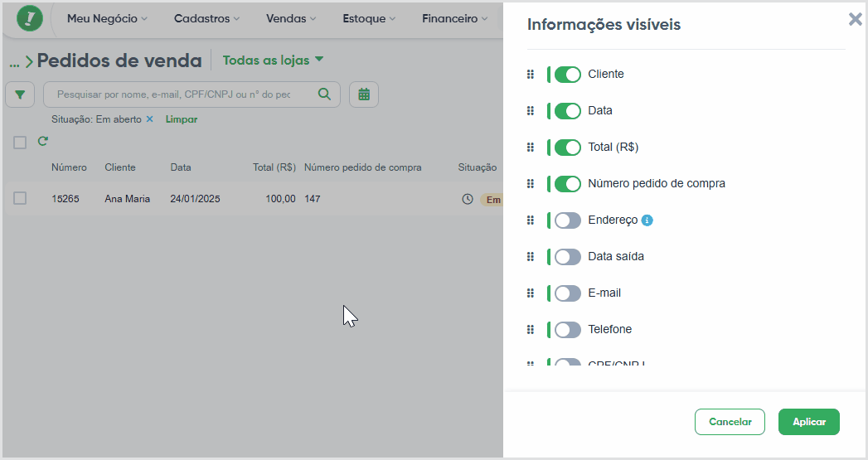Image resolution: width=868 pixels, height=460 pixels.
Task: Enable the E-mail column toggle
Action: pyautogui.click(x=567, y=293)
